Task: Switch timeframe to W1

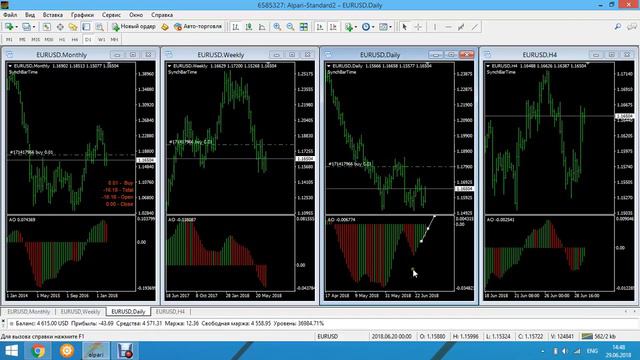Action: point(101,40)
